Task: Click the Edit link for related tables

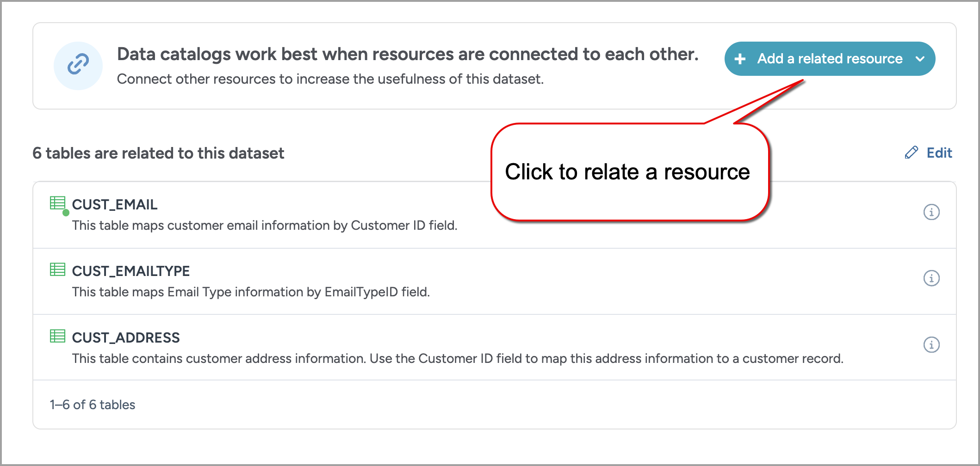Action: pos(939,153)
